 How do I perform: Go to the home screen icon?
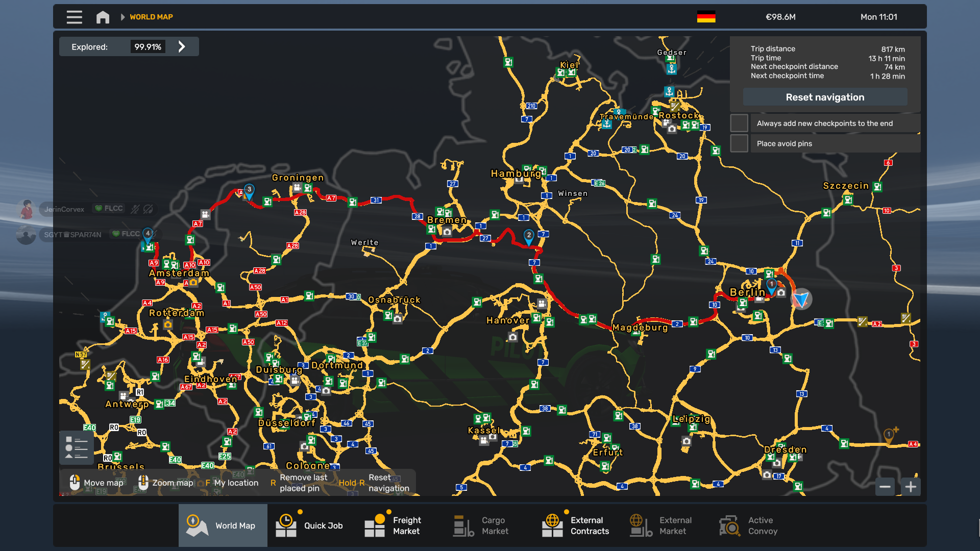point(103,17)
